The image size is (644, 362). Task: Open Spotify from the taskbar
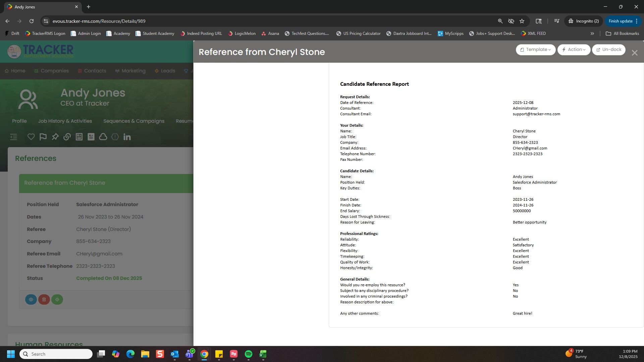pos(248,354)
